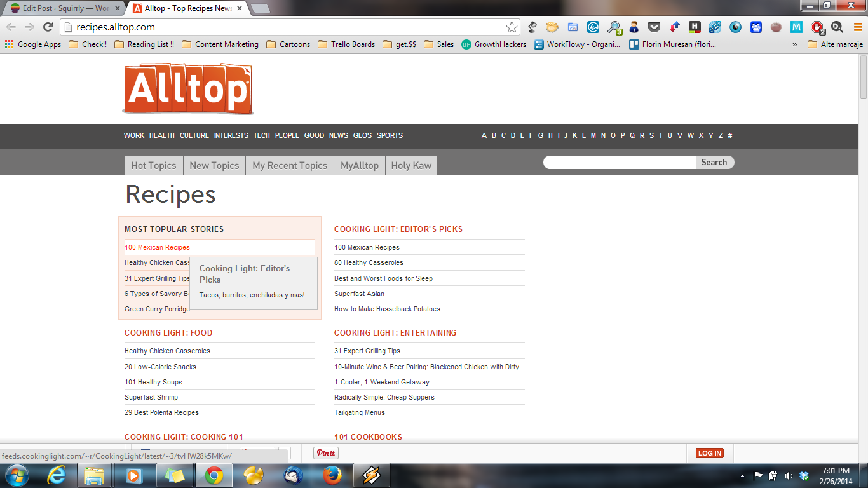The width and height of the screenshot is (868, 488).
Task: Open the Alte marcaje bookmarks folder
Action: (835, 44)
